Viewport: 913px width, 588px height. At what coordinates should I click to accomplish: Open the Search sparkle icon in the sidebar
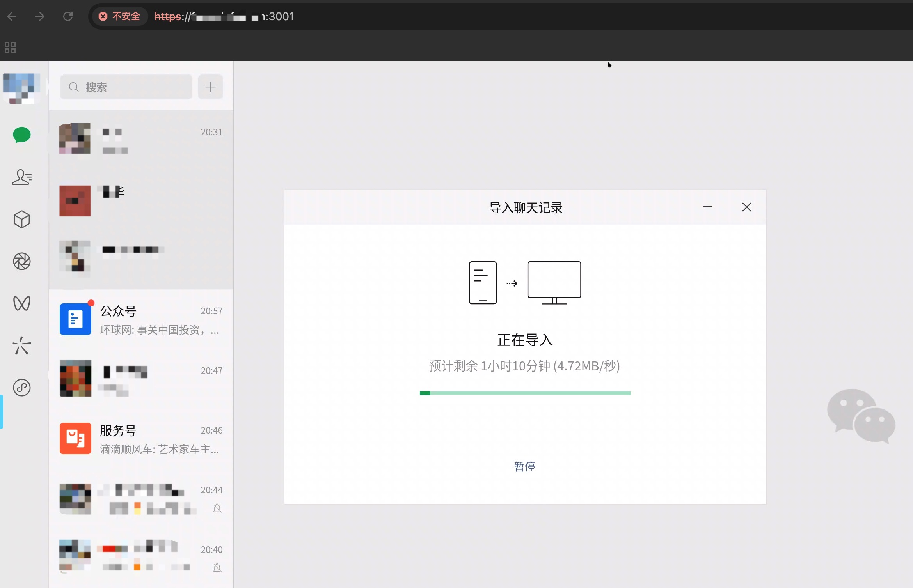pos(22,345)
